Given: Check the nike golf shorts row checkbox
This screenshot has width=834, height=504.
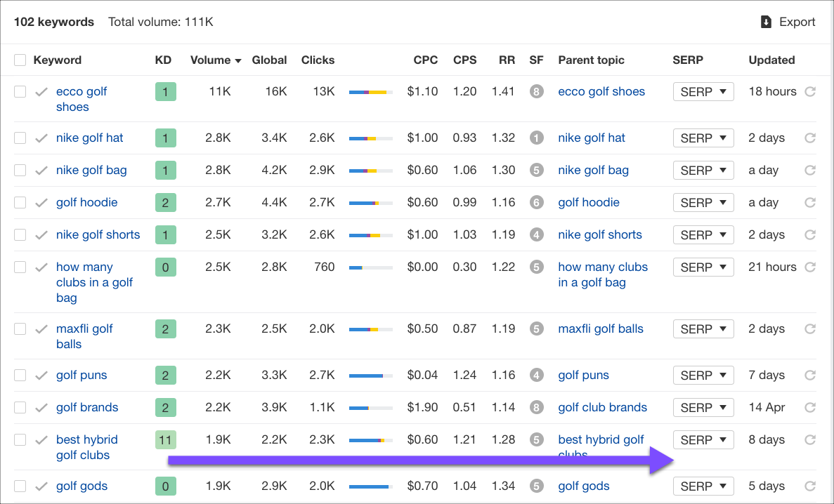Looking at the screenshot, I should [20, 234].
